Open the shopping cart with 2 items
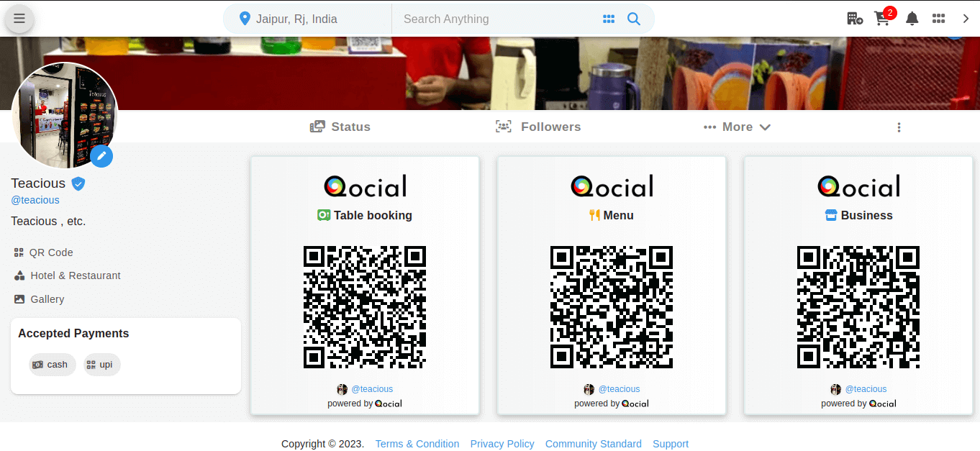Image resolution: width=980 pixels, height=451 pixels. [883, 18]
